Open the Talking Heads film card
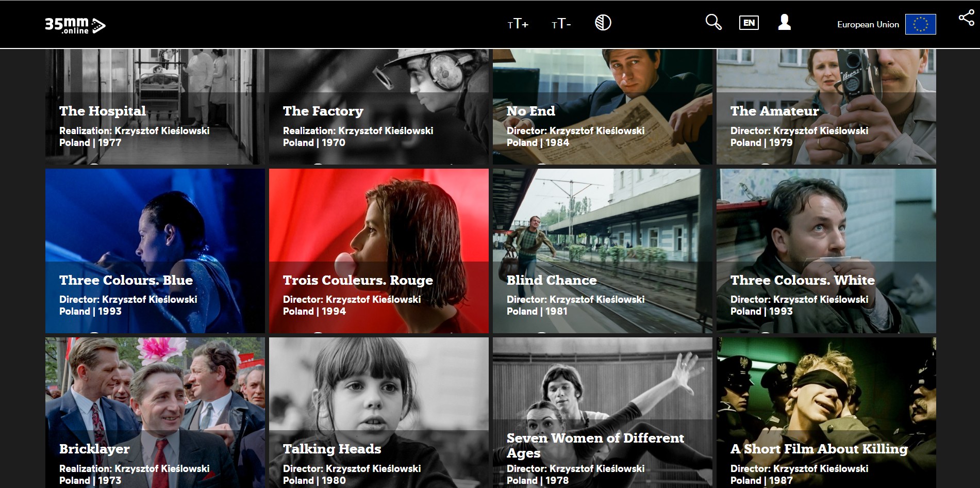Viewport: 980px width, 488px height. pyautogui.click(x=379, y=413)
